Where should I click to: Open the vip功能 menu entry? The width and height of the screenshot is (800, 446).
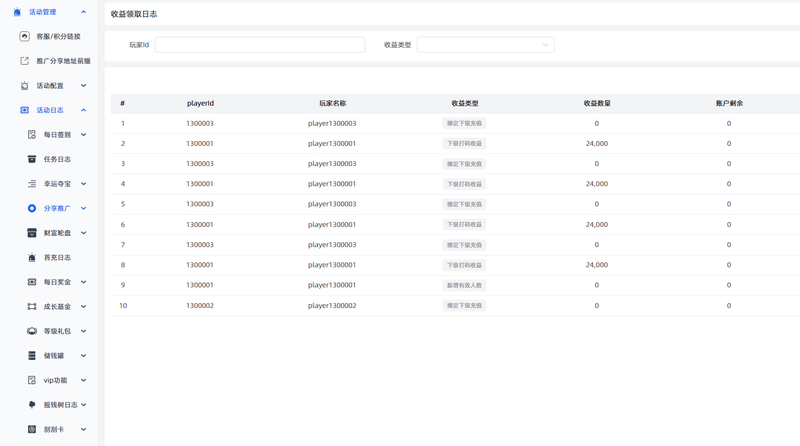(56, 380)
